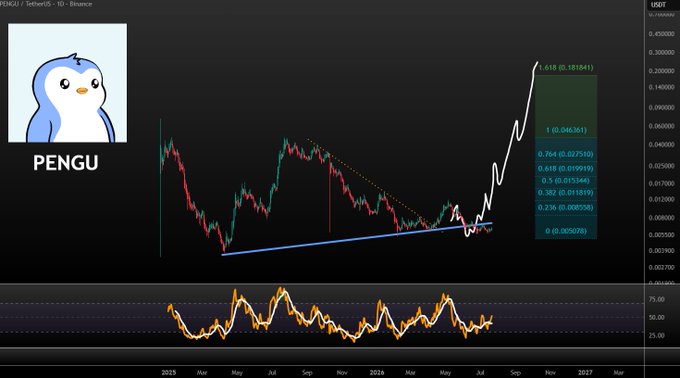This screenshot has width=680, height=378.
Task: Click the 0.200000 price axis label
Action: pos(662,71)
